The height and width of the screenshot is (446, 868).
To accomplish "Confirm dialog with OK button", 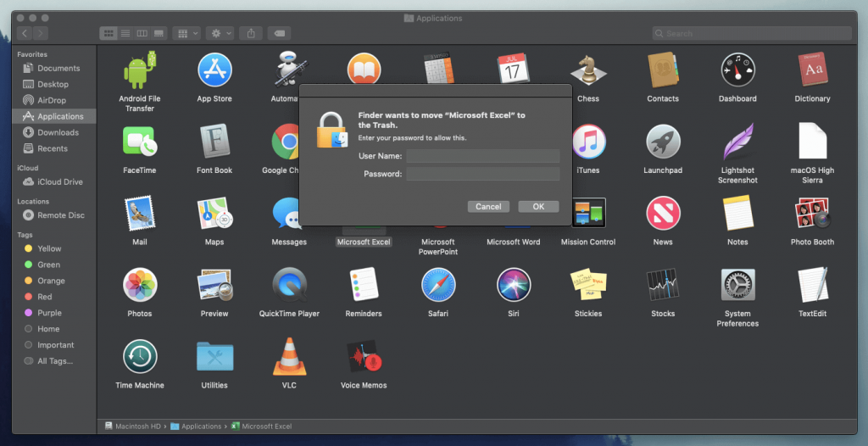I will [x=538, y=207].
